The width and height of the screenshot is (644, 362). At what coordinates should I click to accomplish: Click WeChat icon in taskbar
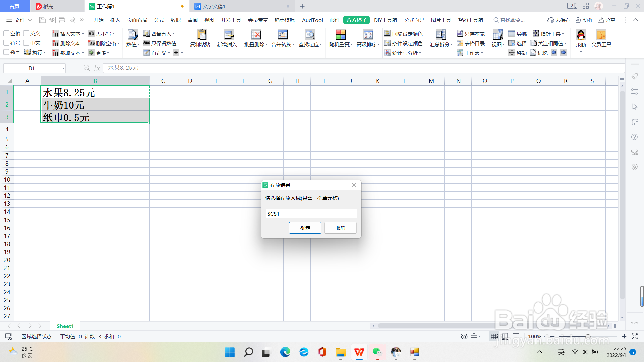pyautogui.click(x=377, y=352)
